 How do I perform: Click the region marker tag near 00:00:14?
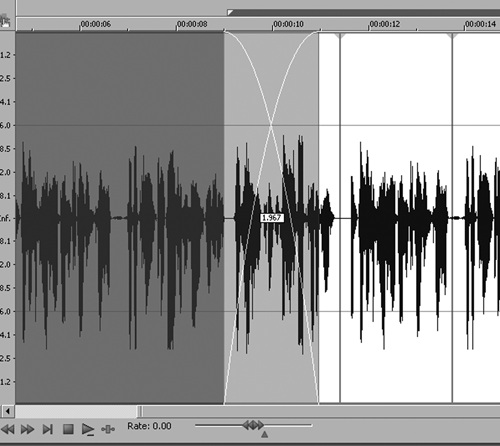tap(453, 36)
